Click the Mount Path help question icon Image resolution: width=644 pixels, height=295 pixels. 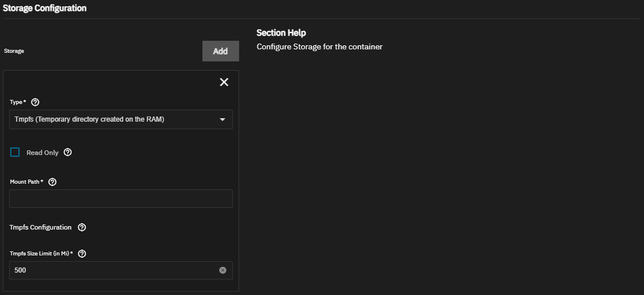tap(52, 182)
